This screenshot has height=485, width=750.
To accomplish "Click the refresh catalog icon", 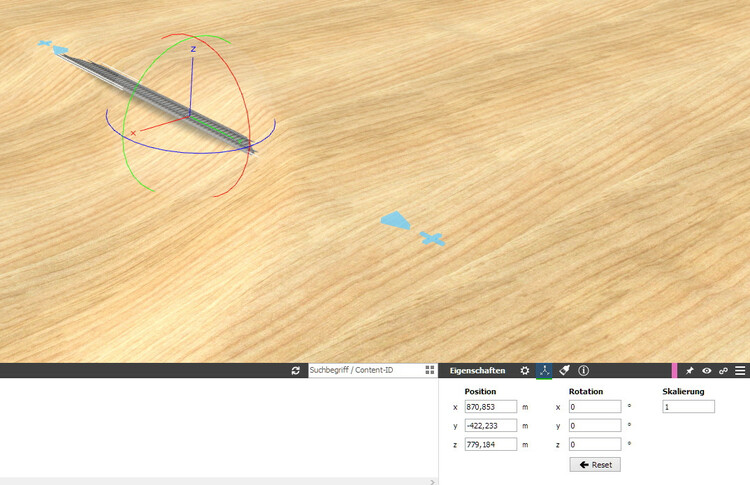I will pos(296,371).
